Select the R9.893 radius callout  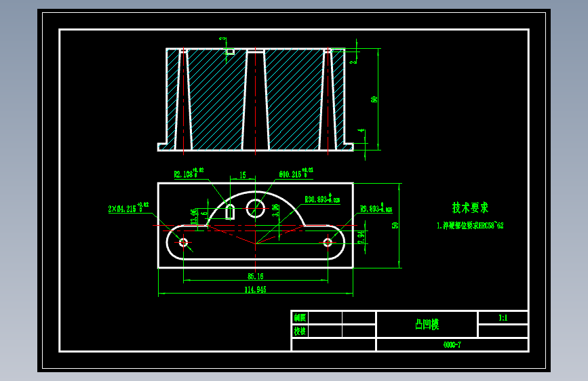[376, 209]
